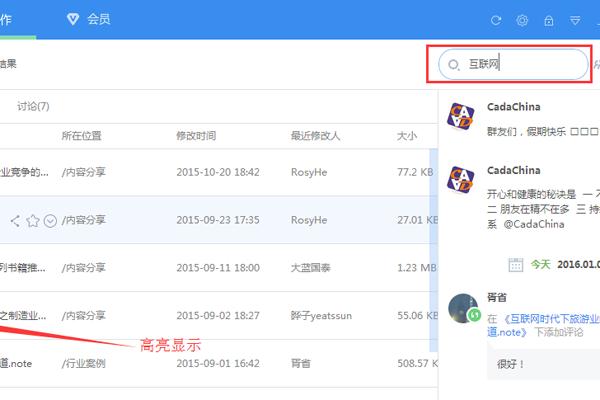Viewport: 600px width, 400px height.
Task: Click the diamond VIP icon
Action: [73, 19]
